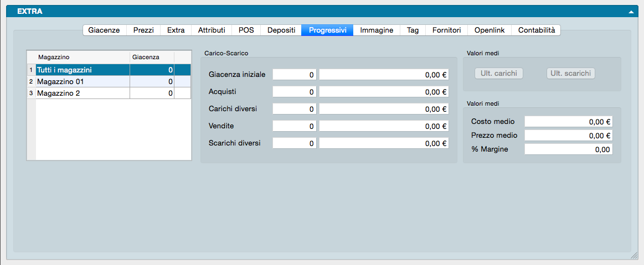Open the Prezzi tab
644x265 pixels.
pyautogui.click(x=143, y=30)
